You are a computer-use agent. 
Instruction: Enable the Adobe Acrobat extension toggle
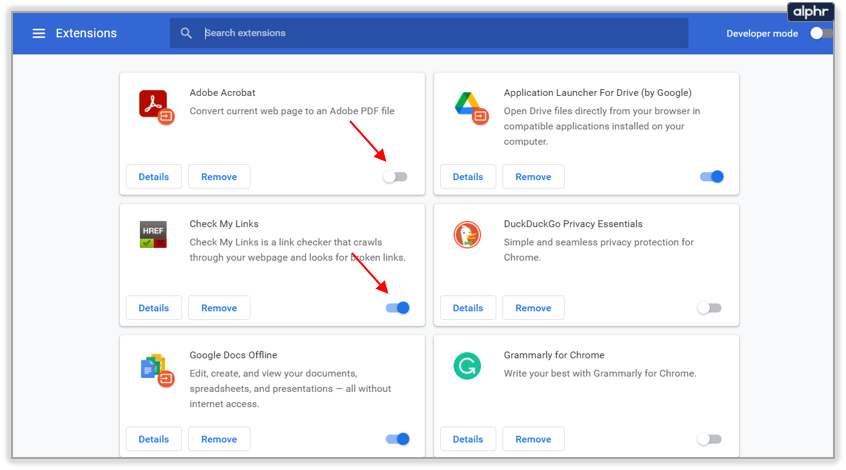pos(395,176)
